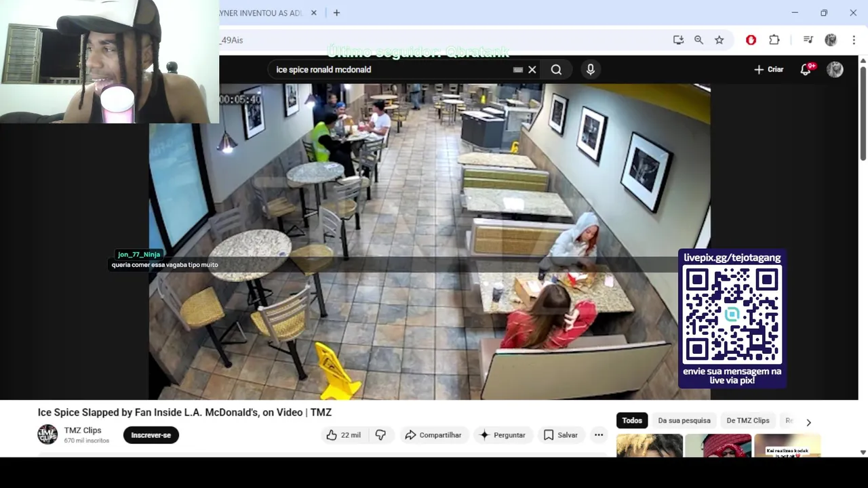
Task: Minimize the browser window
Action: coord(795,13)
